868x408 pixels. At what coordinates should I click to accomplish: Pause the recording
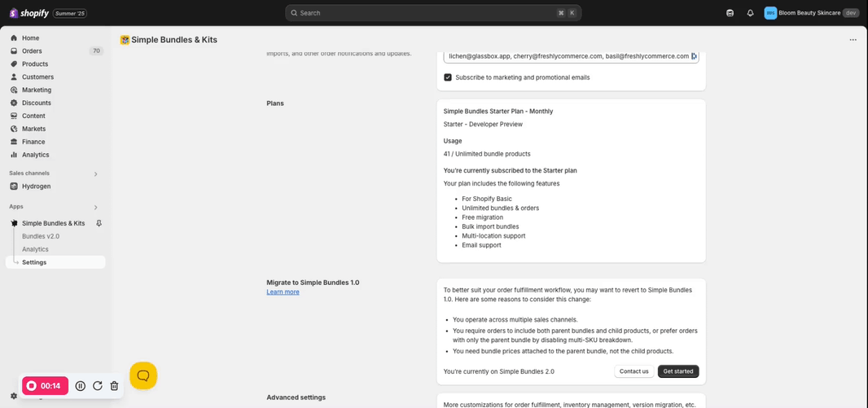(81, 386)
